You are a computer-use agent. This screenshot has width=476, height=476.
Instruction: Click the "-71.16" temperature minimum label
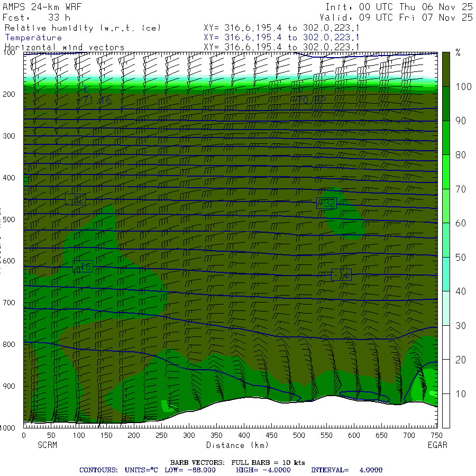(x=94, y=100)
